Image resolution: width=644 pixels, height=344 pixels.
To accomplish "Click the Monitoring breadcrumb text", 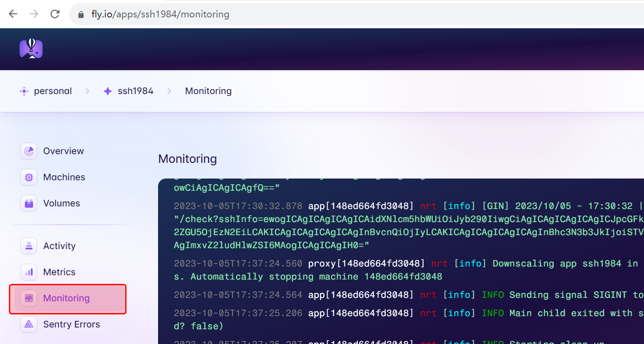I will click(x=208, y=91).
